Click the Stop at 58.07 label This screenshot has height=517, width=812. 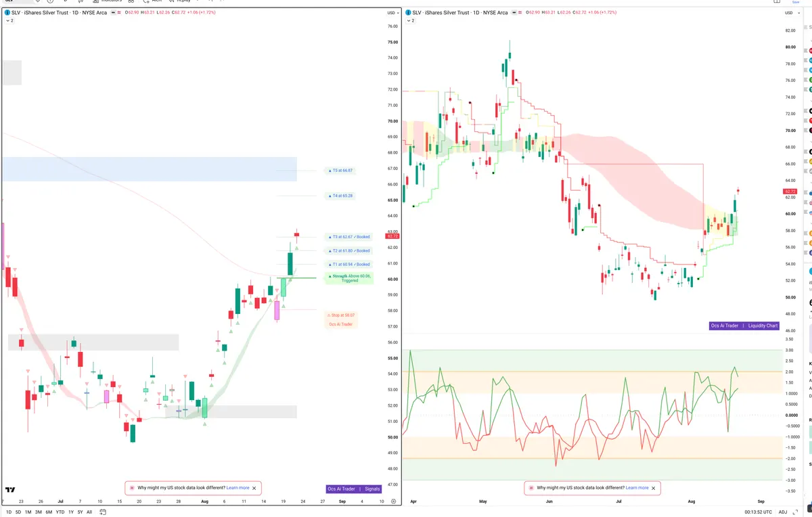[x=342, y=315]
